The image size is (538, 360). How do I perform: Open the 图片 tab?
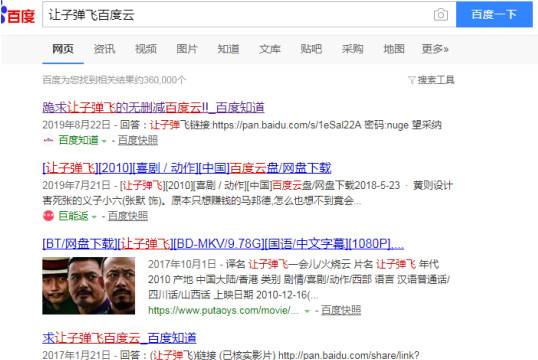click(187, 49)
